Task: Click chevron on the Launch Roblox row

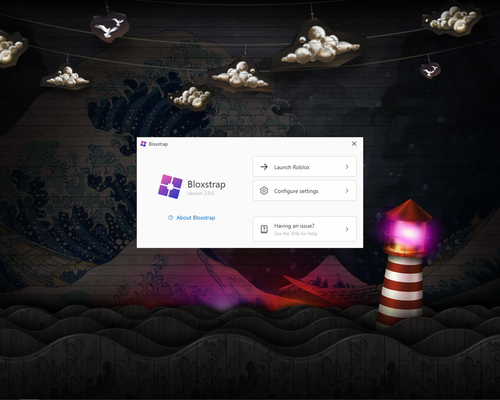Action: tap(347, 167)
